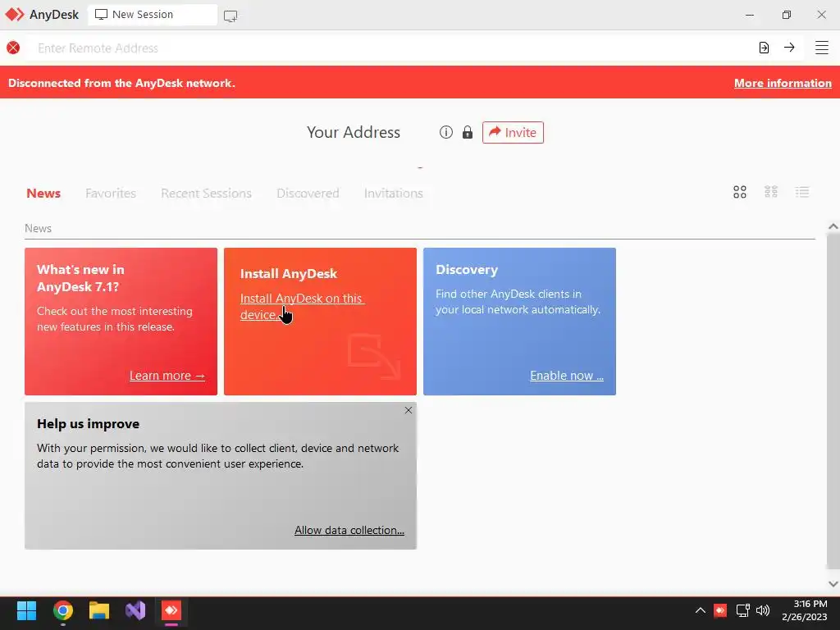Open Visual Studio from taskbar
840x630 pixels.
pyautogui.click(x=135, y=610)
